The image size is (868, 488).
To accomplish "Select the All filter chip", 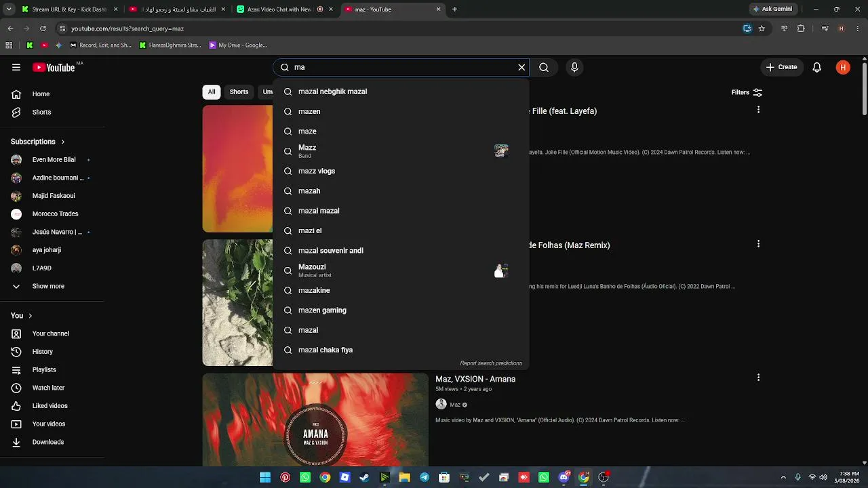I will click(x=212, y=92).
